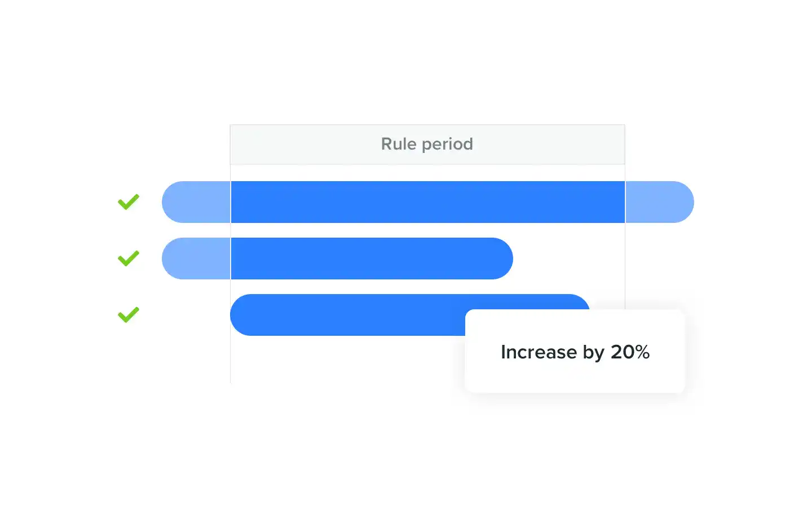
Task: Toggle the second row's green checkmark
Action: [x=129, y=258]
